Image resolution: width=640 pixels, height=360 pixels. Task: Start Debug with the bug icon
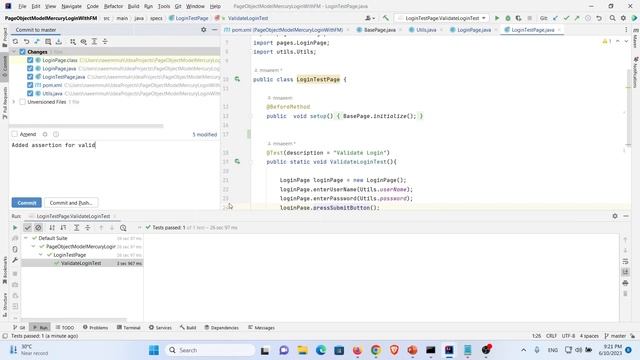click(x=508, y=18)
